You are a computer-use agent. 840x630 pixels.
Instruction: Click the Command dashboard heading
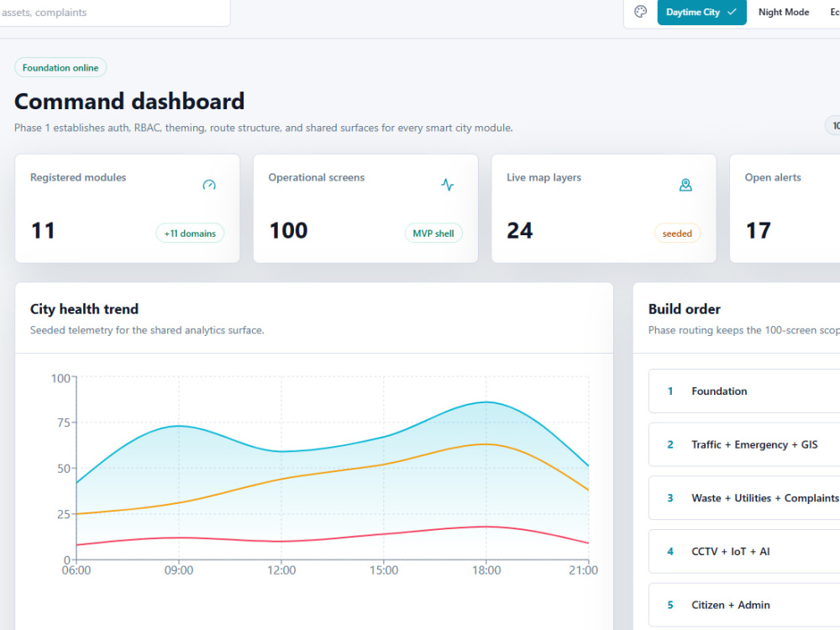coord(129,102)
